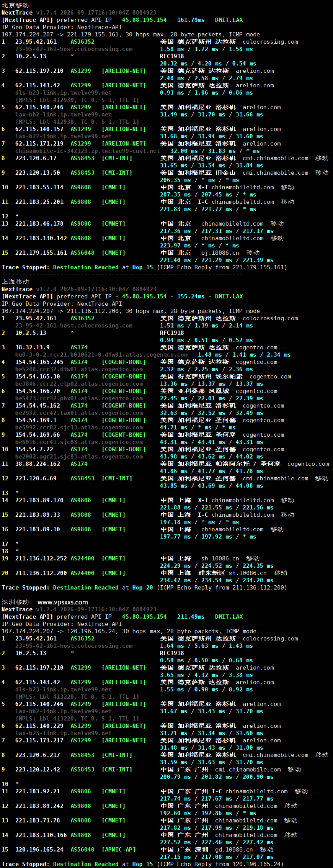Screen dimensions: 333x868
Task: Click hop IP 221.183.55.114
Action: coord(39,187)
